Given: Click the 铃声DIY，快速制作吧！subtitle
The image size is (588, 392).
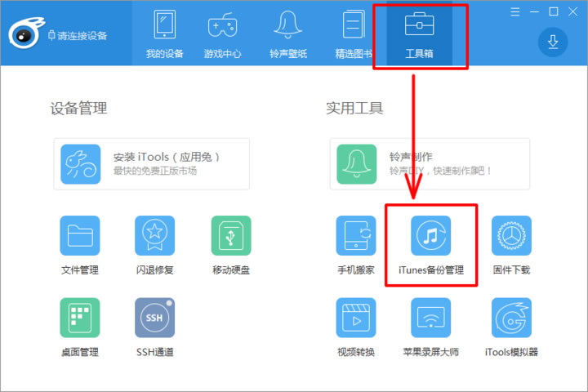Looking at the screenshot, I should tap(440, 171).
